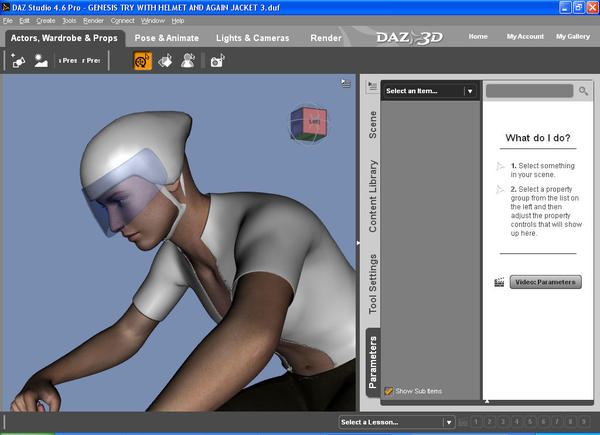600x435 pixels.
Task: Switch to the Lights & Cameras tab
Action: (253, 38)
